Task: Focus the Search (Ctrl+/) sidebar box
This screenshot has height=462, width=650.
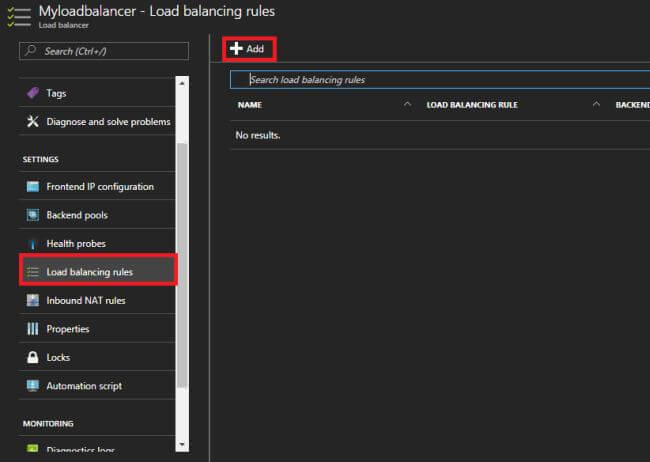Action: 104,51
